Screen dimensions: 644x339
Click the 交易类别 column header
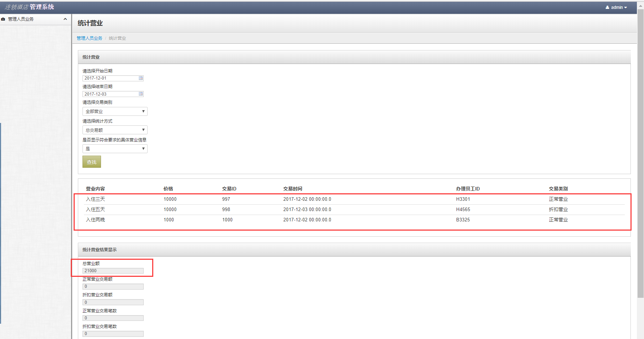[x=558, y=189]
